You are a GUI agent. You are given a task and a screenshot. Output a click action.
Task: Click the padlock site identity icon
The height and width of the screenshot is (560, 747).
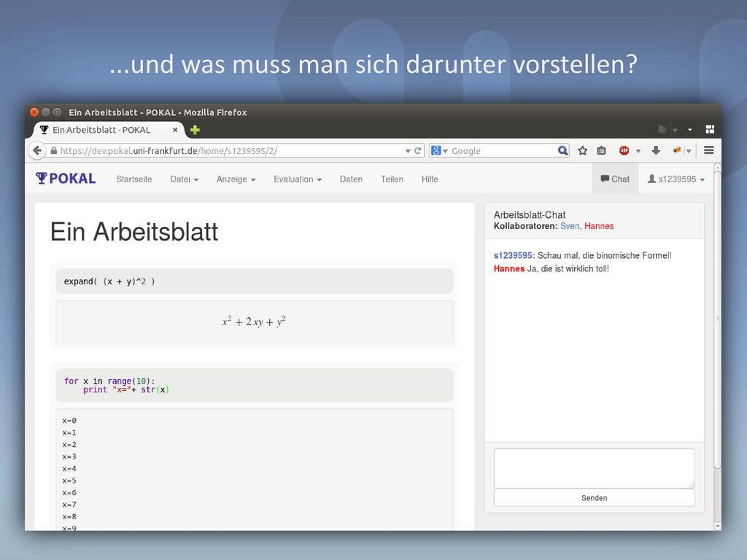tap(54, 151)
